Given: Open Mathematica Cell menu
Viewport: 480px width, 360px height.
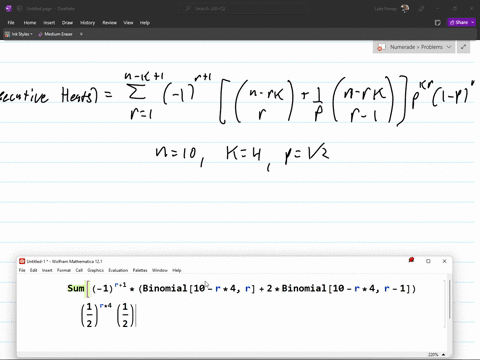Looking at the screenshot, I should (x=79, y=270).
